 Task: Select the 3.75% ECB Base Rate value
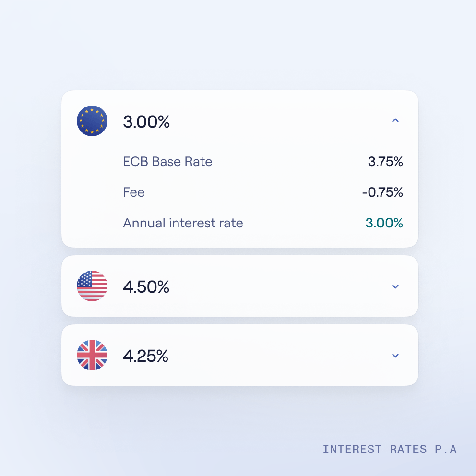pyautogui.click(x=385, y=162)
